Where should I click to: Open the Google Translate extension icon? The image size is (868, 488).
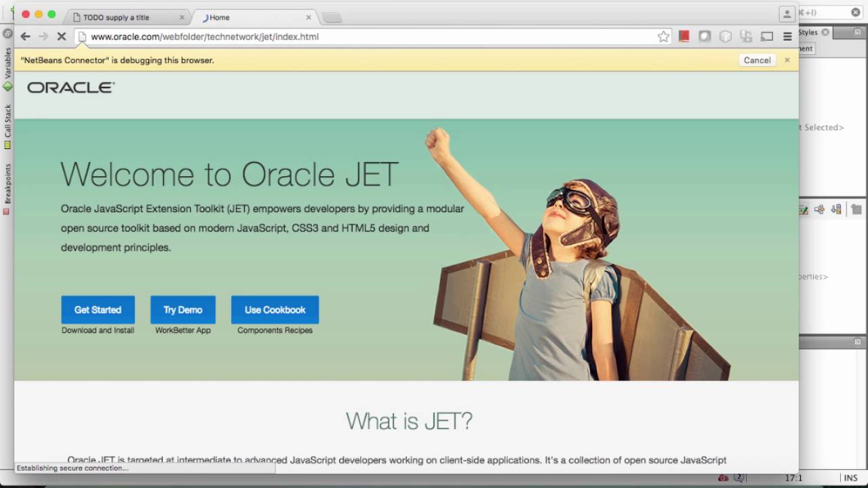pos(746,37)
